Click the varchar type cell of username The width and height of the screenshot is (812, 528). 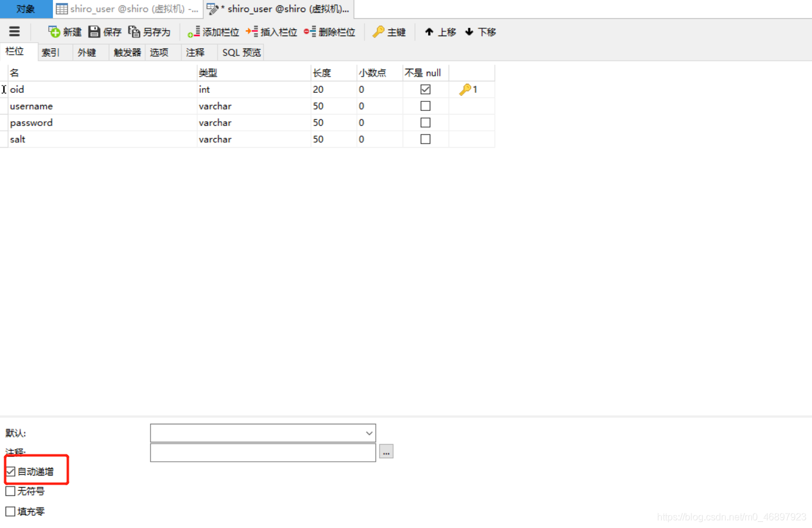coord(254,106)
